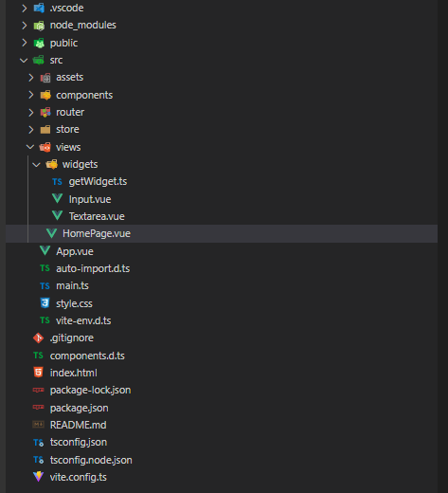The width and height of the screenshot is (448, 493).
Task: Open the README.md file
Action: [x=79, y=425]
